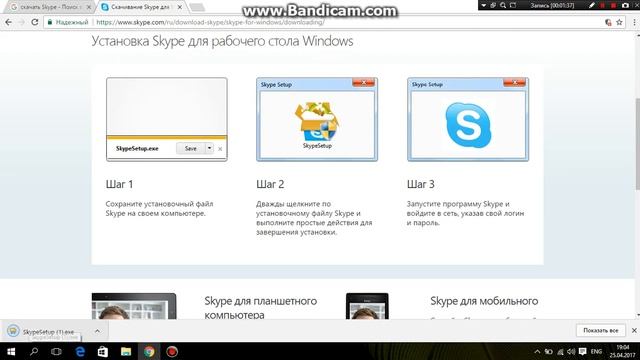Reload the Skype download page
The height and width of the screenshot is (360, 640).
point(35,22)
